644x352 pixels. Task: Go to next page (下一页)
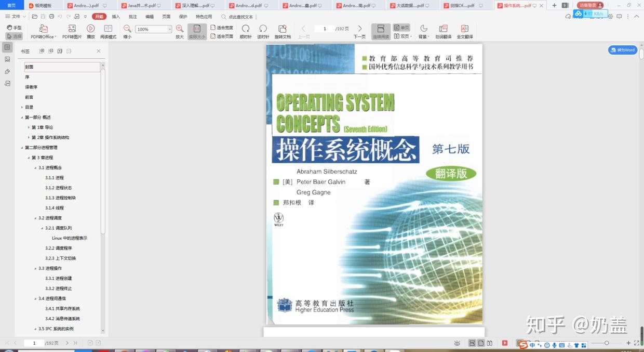tap(359, 32)
